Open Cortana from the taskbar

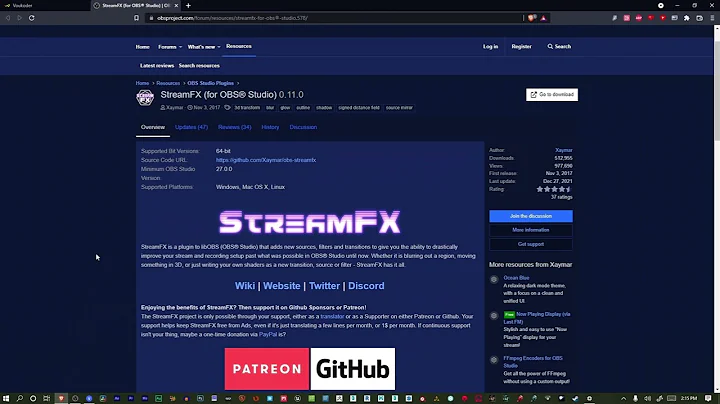(33, 398)
